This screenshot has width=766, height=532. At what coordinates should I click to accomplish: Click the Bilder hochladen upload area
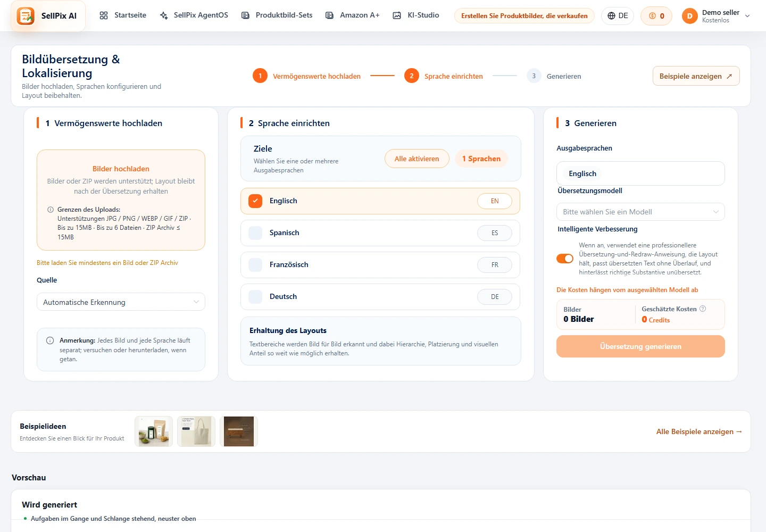pyautogui.click(x=121, y=200)
